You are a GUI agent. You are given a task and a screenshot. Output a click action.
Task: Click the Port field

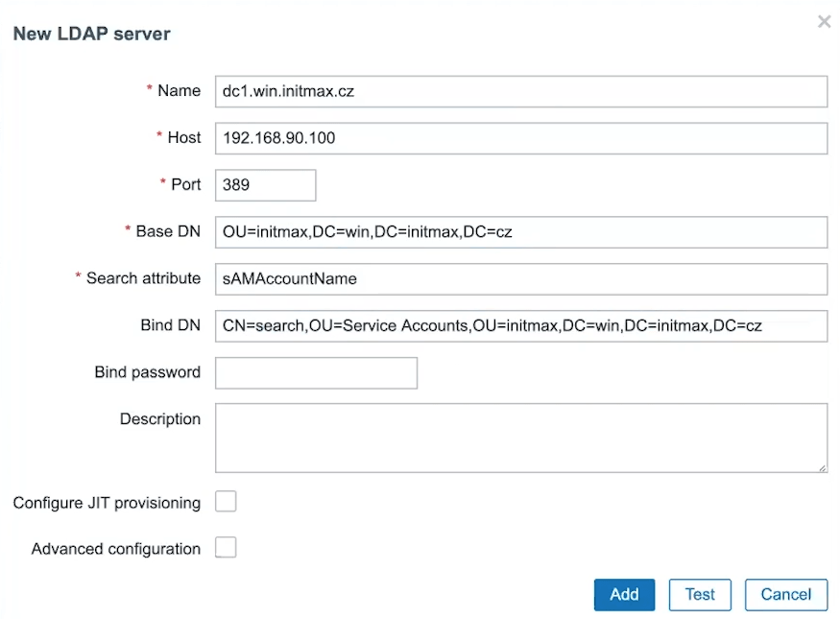click(x=265, y=184)
